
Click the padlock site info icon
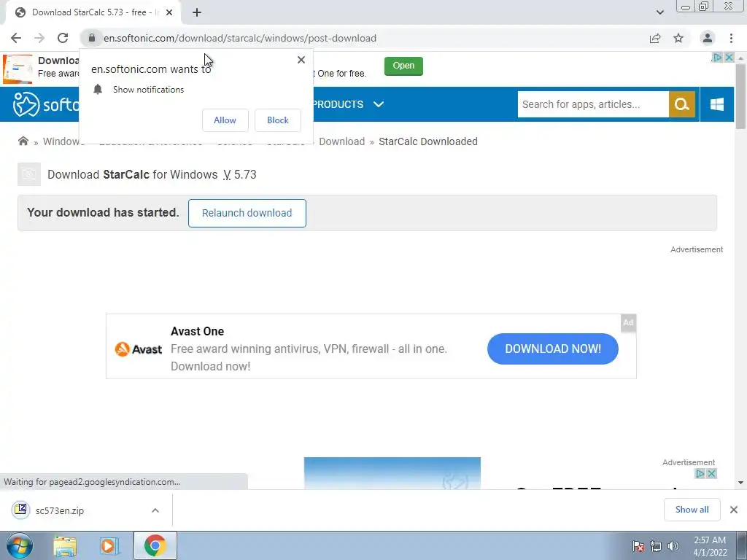click(x=92, y=38)
